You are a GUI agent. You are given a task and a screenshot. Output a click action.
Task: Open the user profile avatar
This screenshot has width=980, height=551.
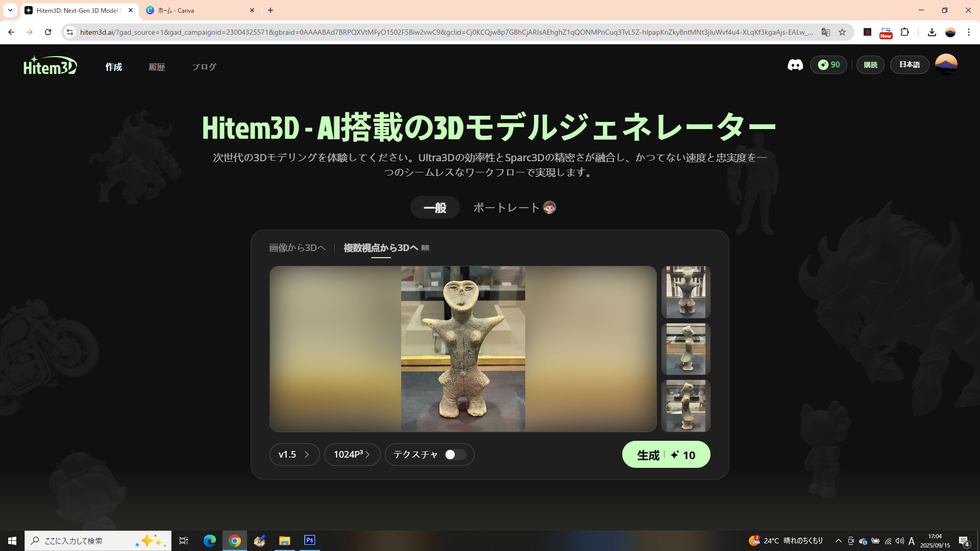[946, 65]
